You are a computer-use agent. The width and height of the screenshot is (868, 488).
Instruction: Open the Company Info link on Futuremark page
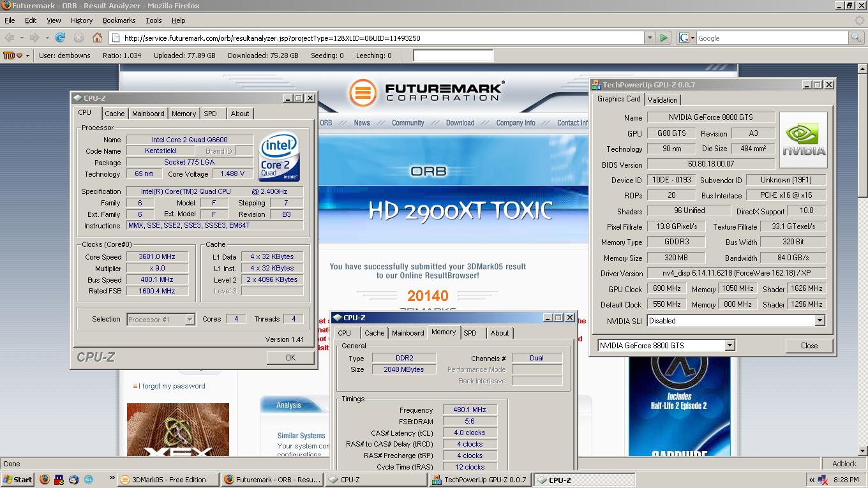pos(516,123)
